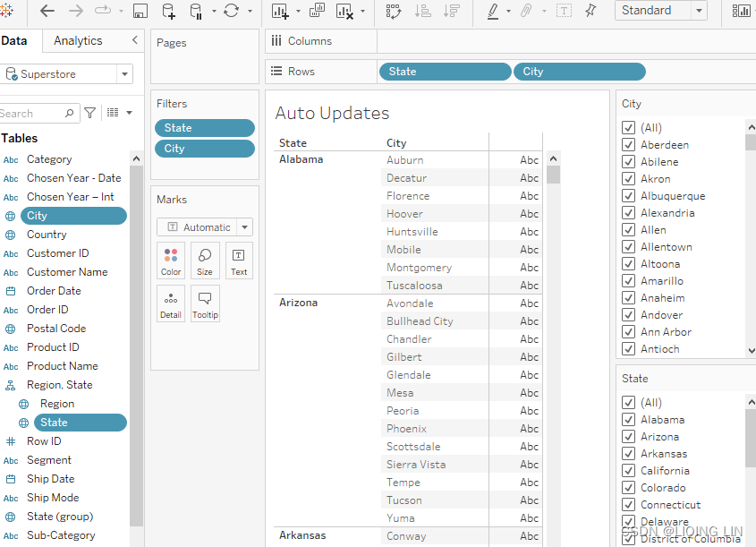Image resolution: width=756 pixels, height=547 pixels.
Task: Uncheck California in the State filter
Action: tap(629, 471)
